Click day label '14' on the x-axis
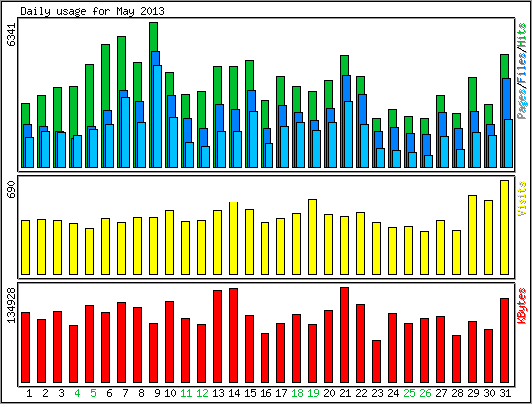 coord(234,393)
